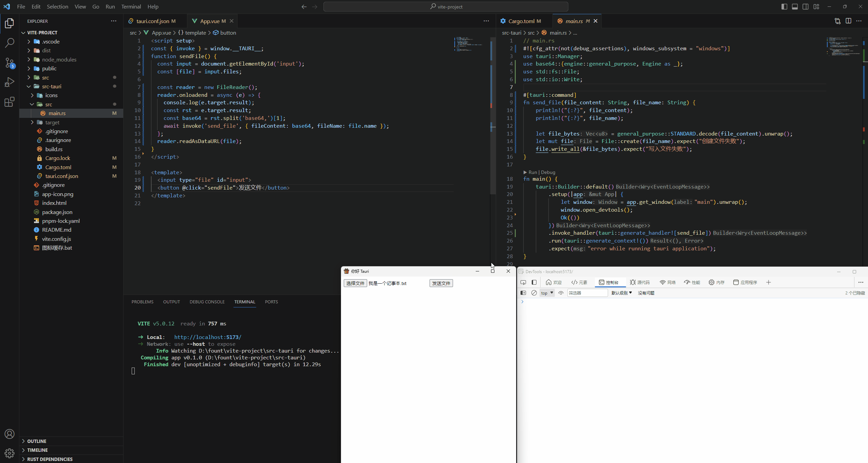Open the 'top' context dropdown in DevTools
The width and height of the screenshot is (868, 463).
[547, 293]
